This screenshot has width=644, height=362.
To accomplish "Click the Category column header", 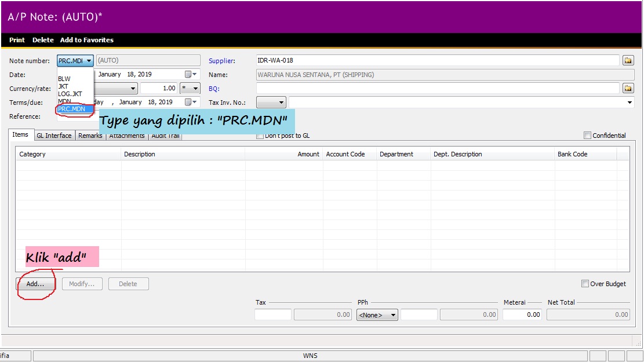I will click(x=32, y=154).
